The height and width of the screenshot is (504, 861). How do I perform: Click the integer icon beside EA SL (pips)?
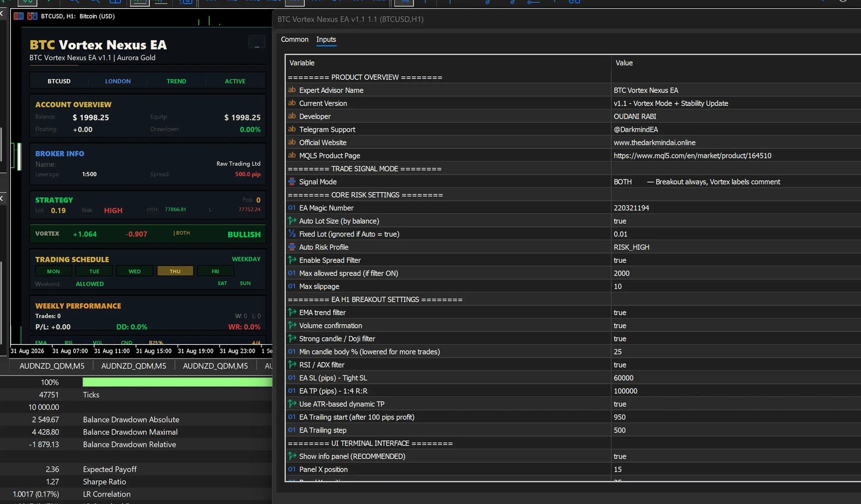[x=292, y=378]
